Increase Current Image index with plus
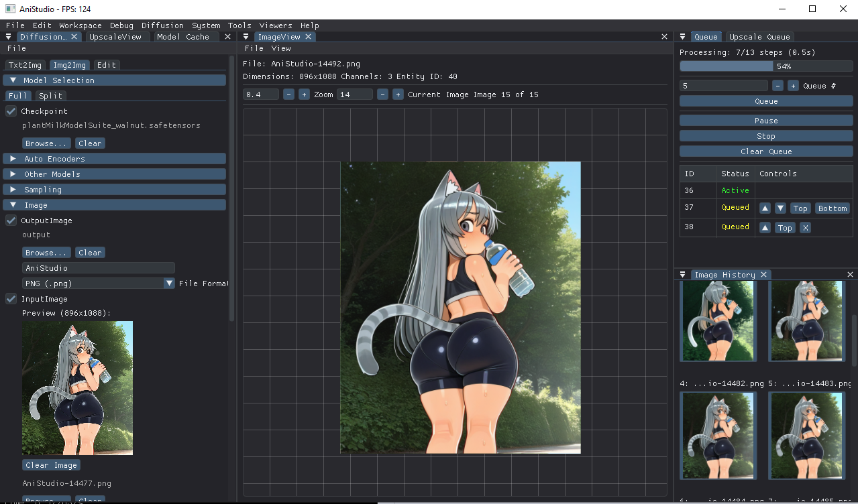Viewport: 858px width, 504px height. point(398,94)
